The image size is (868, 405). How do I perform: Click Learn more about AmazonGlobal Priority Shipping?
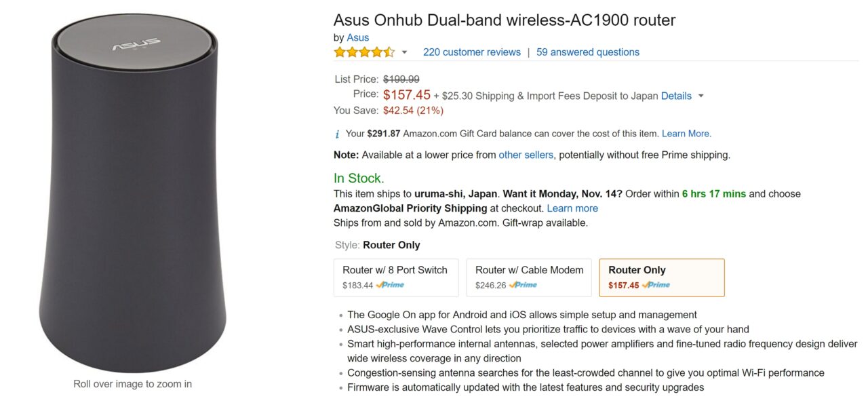[572, 208]
